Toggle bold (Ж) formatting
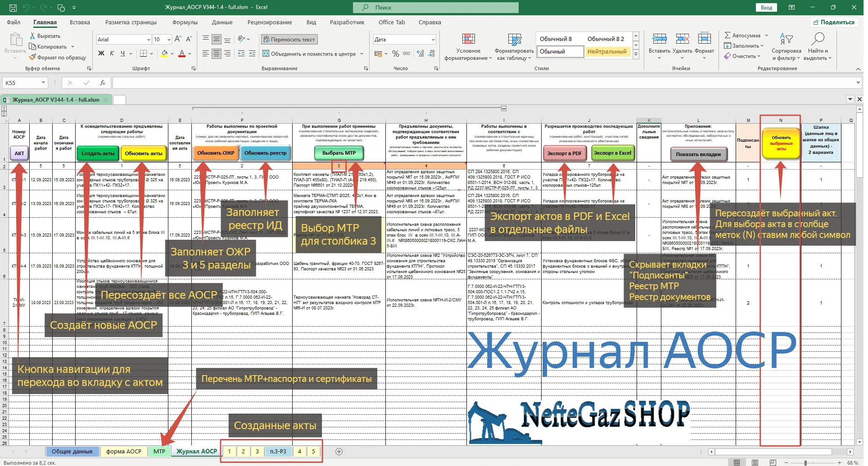 101,54
